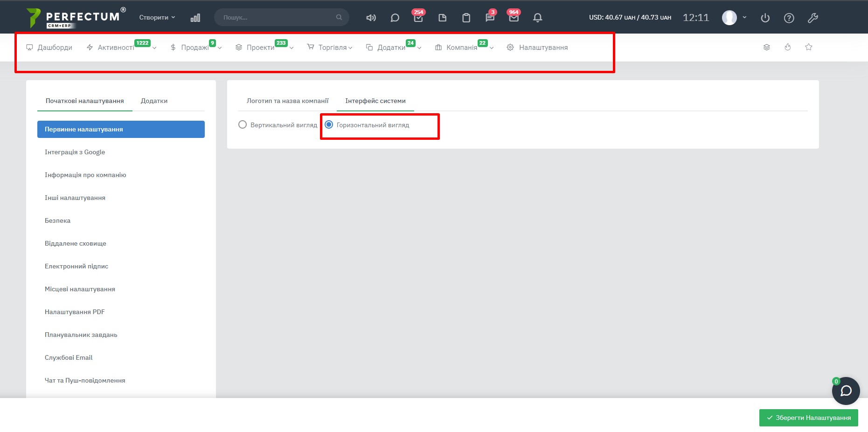868x432 pixels.
Task: Select the Вертикальний вигляд radio button
Action: [x=243, y=125]
